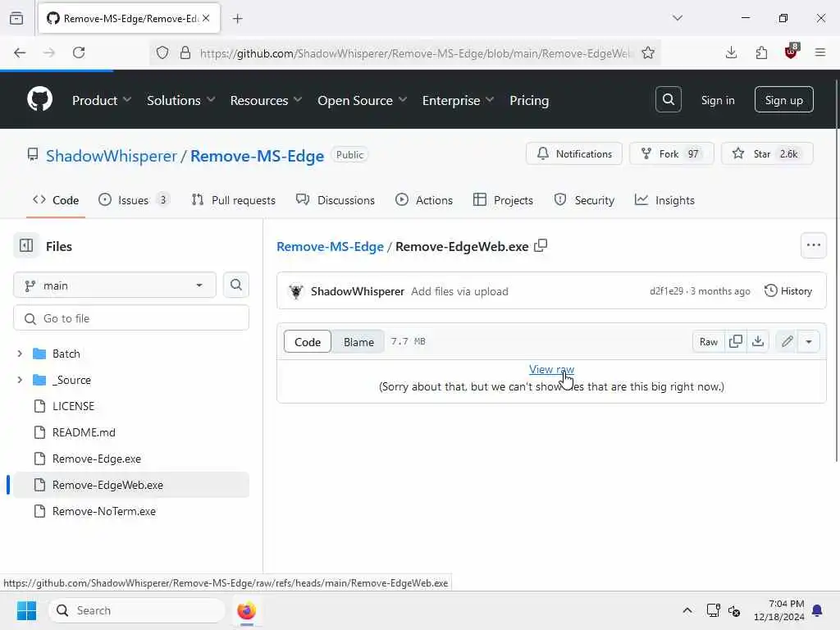Expand the Resources navigation menu
The width and height of the screenshot is (840, 630).
pyautogui.click(x=266, y=100)
